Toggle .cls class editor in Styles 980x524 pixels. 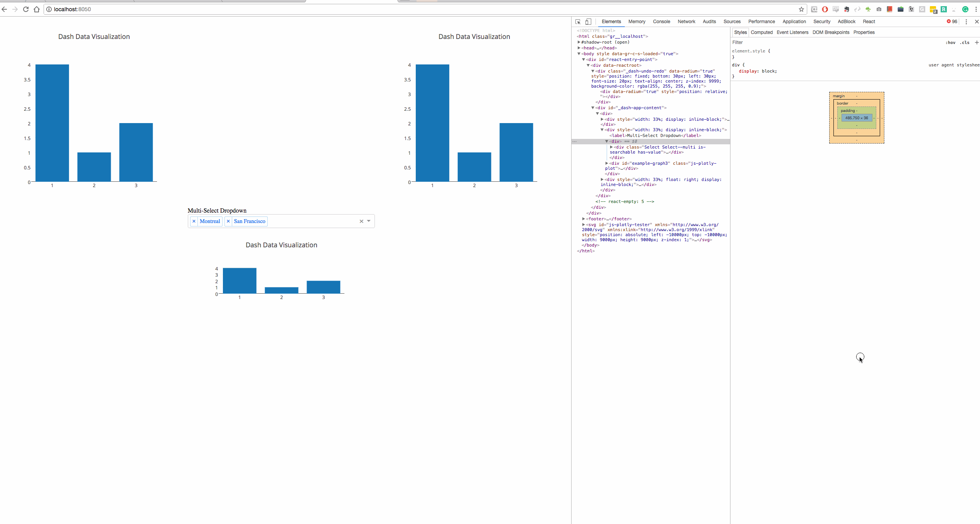965,42
